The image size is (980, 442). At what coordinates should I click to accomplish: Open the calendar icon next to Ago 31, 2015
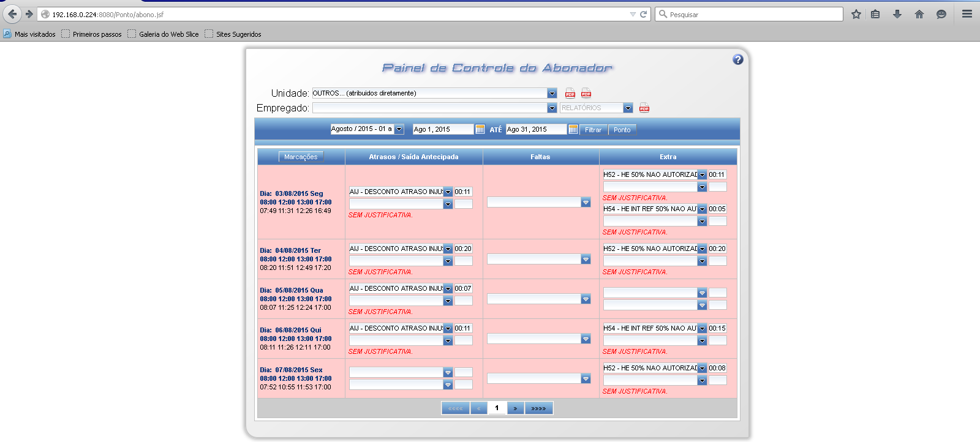coord(573,129)
